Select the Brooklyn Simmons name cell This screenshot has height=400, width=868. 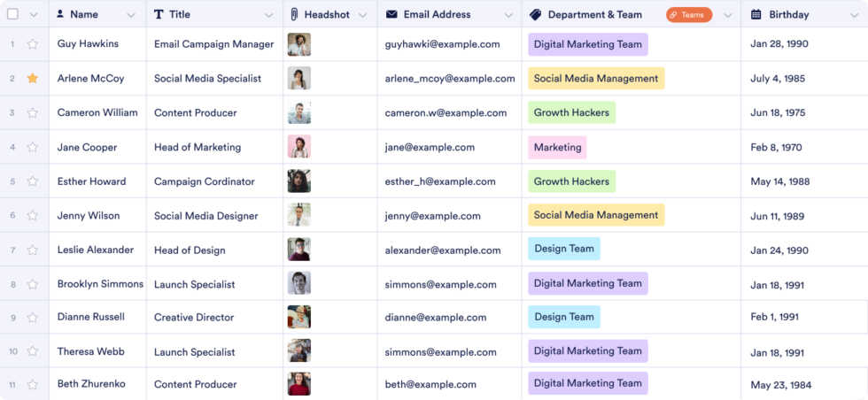[100, 284]
